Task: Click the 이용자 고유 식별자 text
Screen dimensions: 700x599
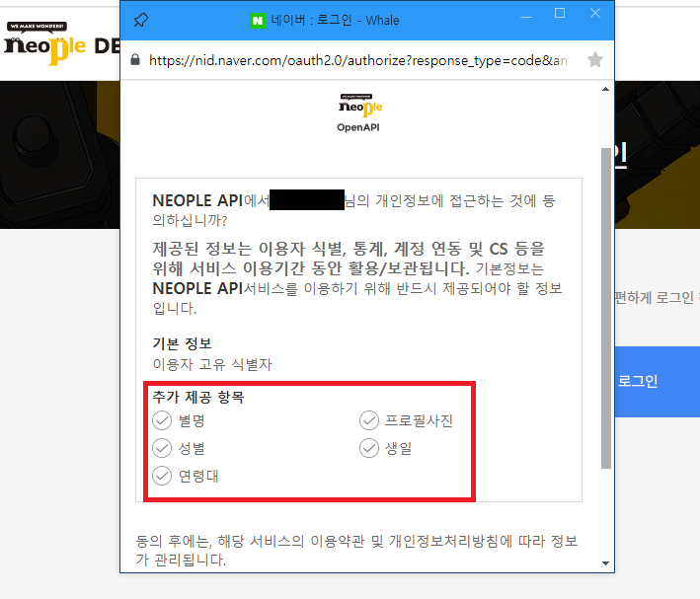Action: 212,365
